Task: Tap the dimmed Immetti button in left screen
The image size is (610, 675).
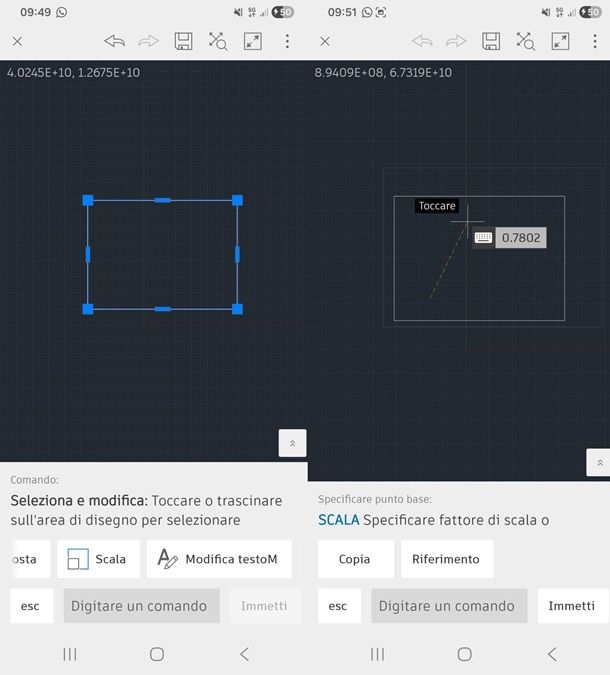Action: tap(264, 606)
